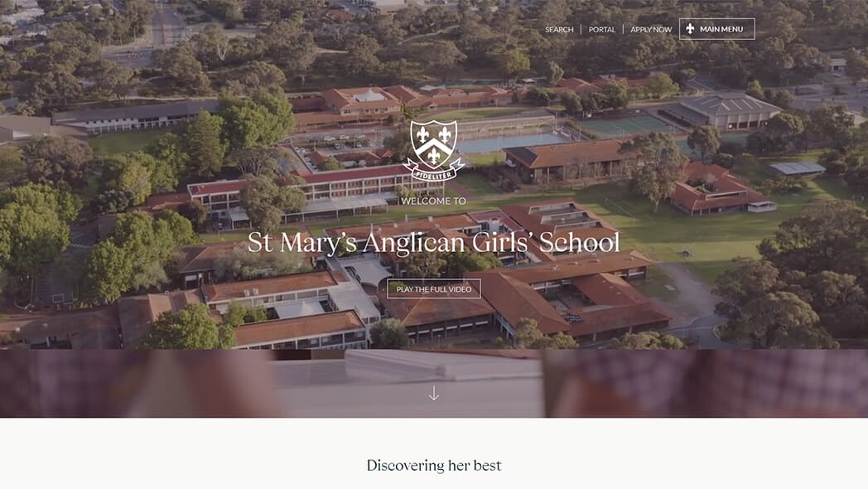The image size is (868, 489).
Task: Select the Apply Now link
Action: [x=651, y=29]
